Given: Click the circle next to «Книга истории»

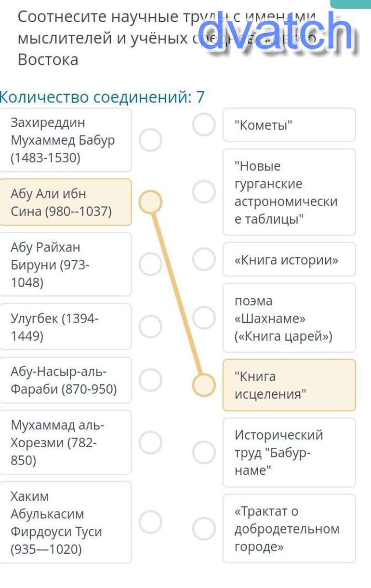Looking at the screenshot, I should (x=203, y=259).
